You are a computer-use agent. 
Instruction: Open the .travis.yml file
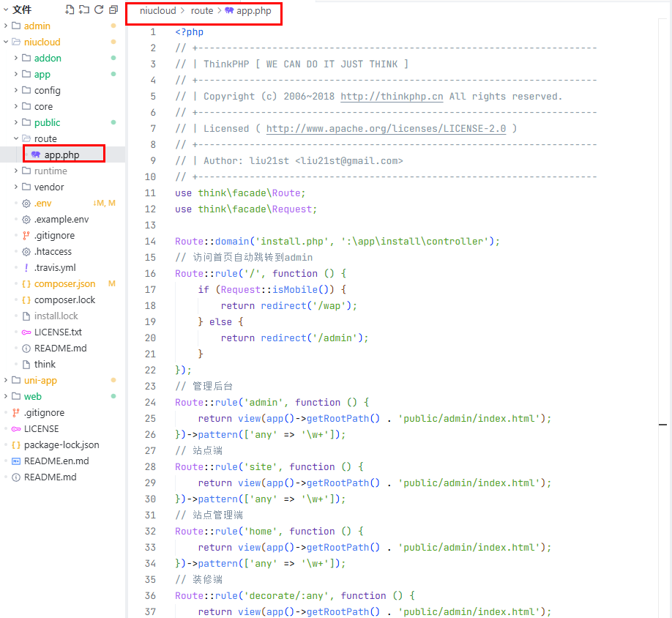tap(55, 267)
